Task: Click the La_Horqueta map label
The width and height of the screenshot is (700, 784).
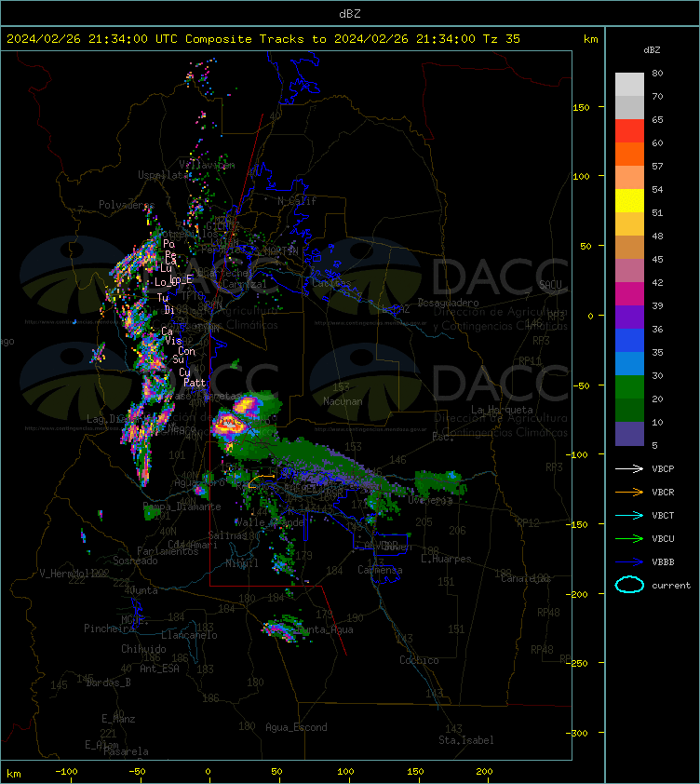Action: pos(502,410)
